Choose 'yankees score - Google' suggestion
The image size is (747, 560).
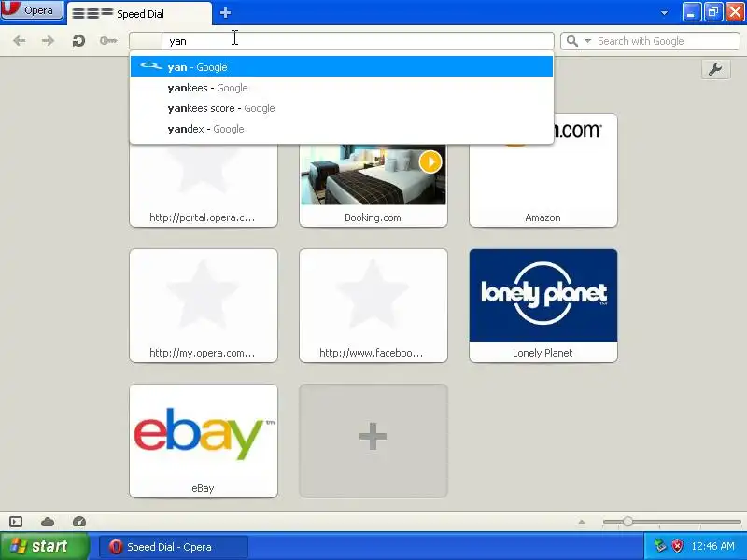coord(342,108)
